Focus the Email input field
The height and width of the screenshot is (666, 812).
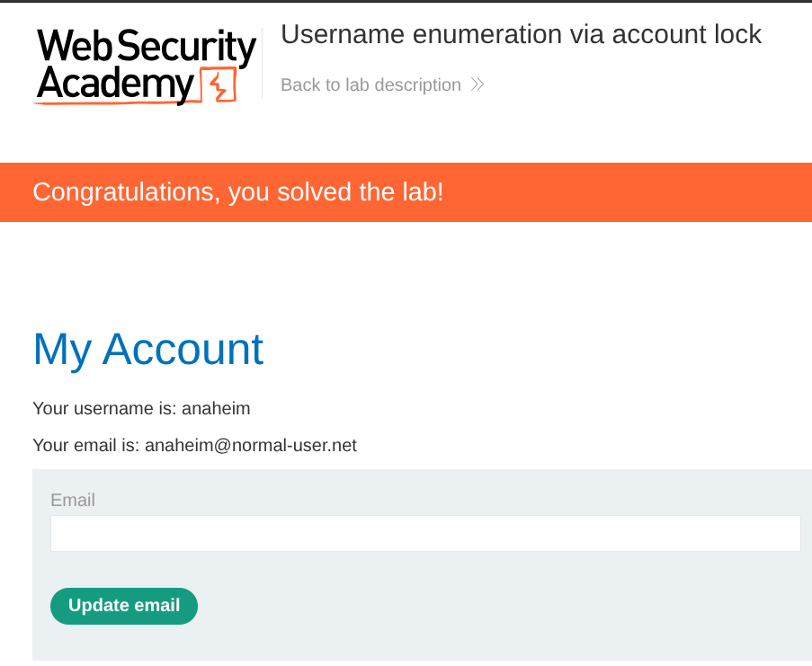pyautogui.click(x=425, y=533)
